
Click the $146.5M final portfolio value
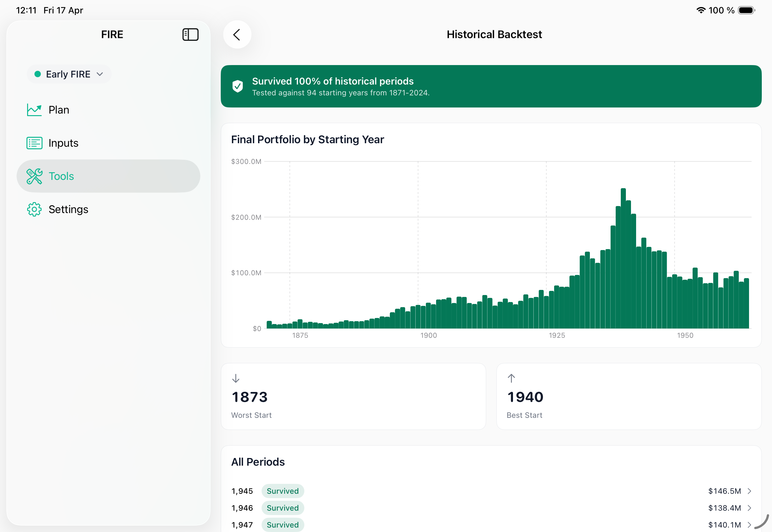(724, 491)
